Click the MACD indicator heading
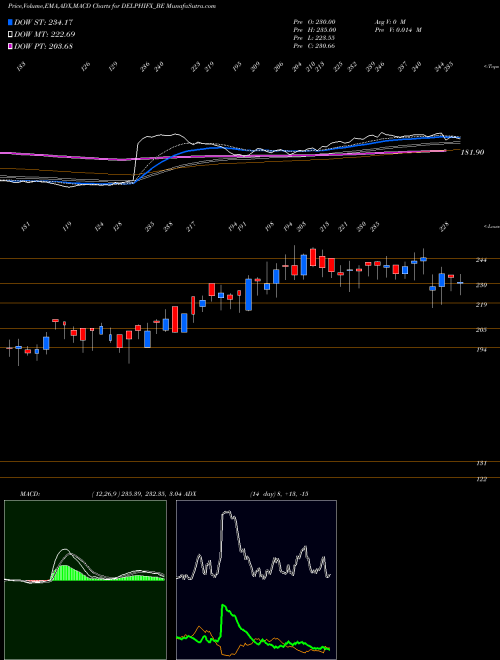 coord(30,494)
